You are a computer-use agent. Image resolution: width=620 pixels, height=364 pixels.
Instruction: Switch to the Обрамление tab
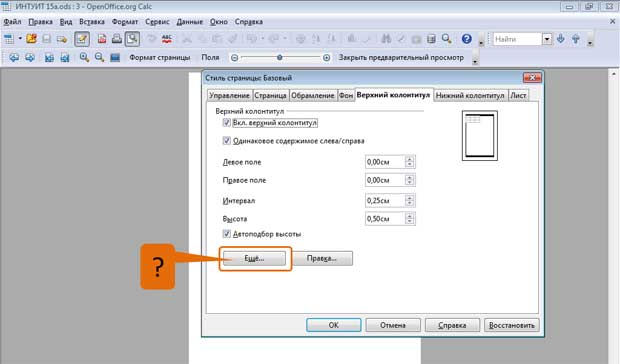pos(312,96)
